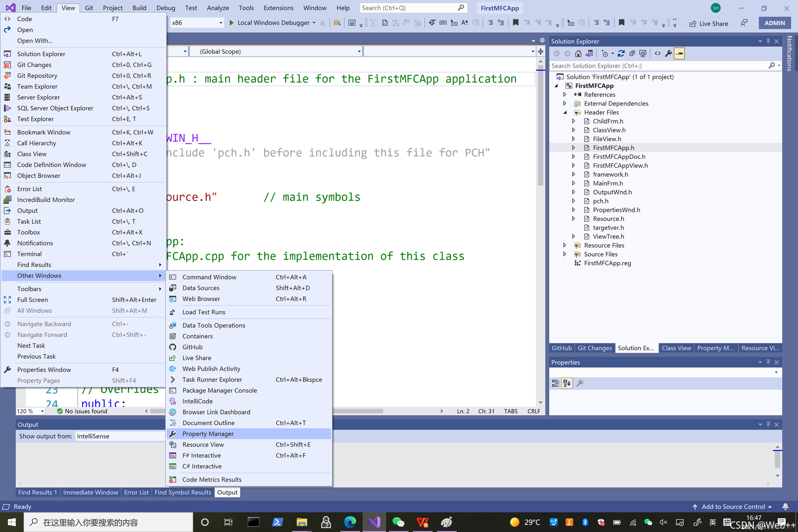The height and width of the screenshot is (532, 798).
Task: Click the bookmark icon in main toolbar
Action: (x=515, y=23)
